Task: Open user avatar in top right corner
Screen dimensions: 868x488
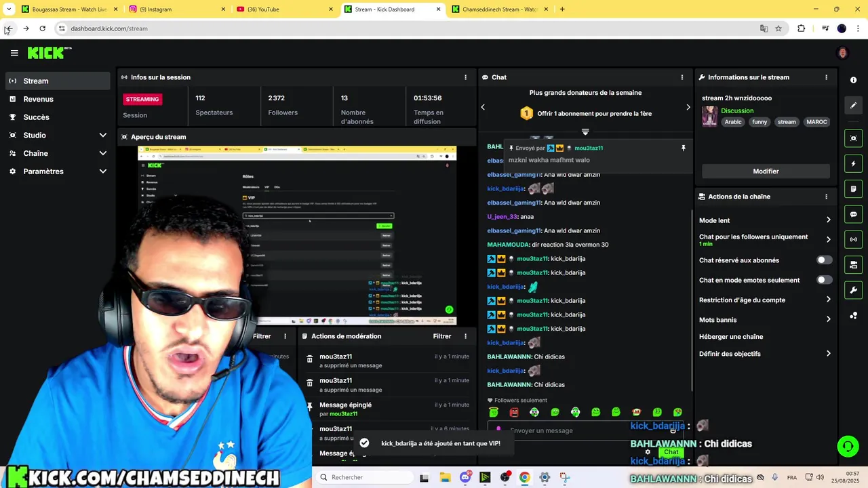Action: point(843,53)
